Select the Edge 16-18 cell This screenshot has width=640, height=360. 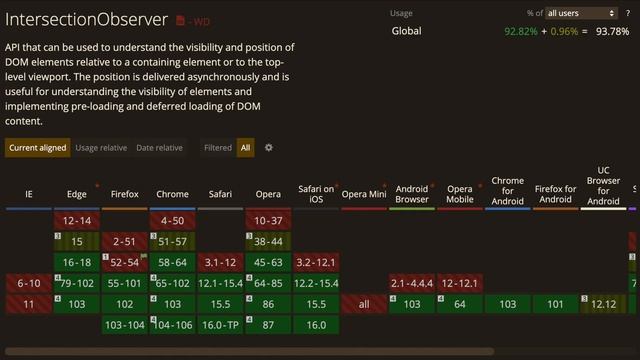point(77,262)
